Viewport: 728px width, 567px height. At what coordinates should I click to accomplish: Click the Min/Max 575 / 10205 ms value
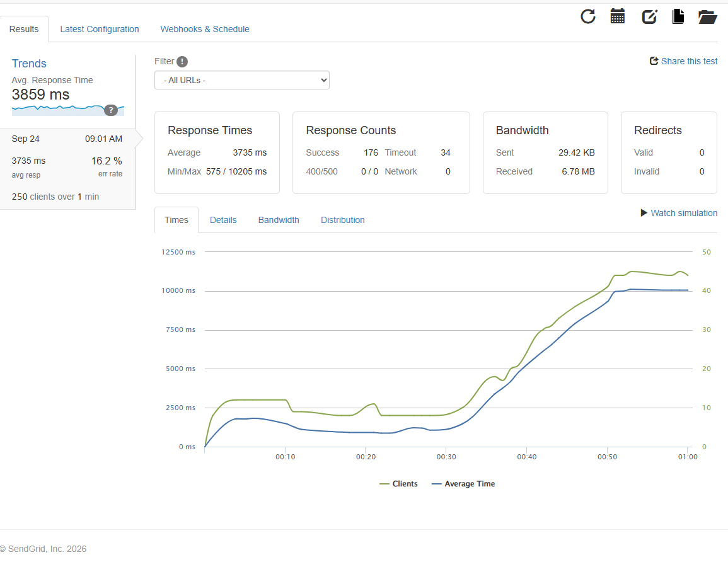236,172
